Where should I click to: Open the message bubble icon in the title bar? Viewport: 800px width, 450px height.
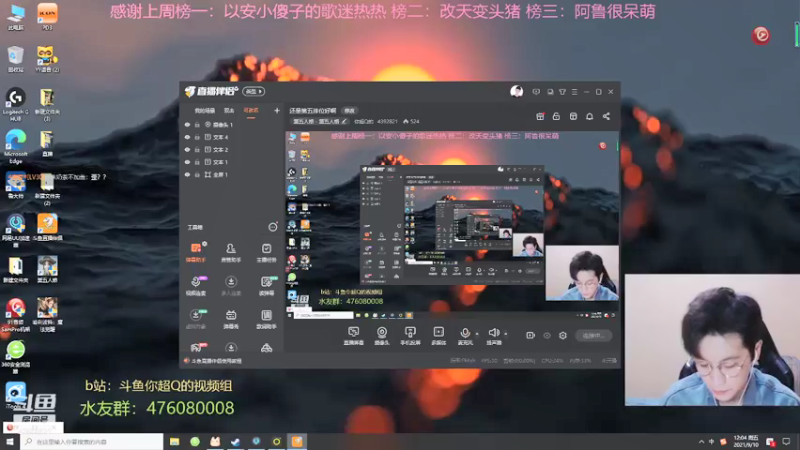536,92
